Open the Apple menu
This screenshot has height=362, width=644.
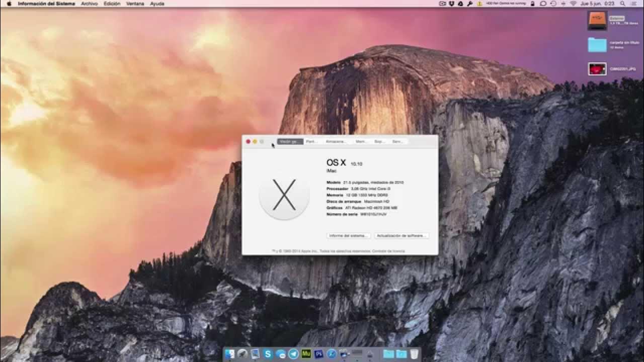coord(9,4)
